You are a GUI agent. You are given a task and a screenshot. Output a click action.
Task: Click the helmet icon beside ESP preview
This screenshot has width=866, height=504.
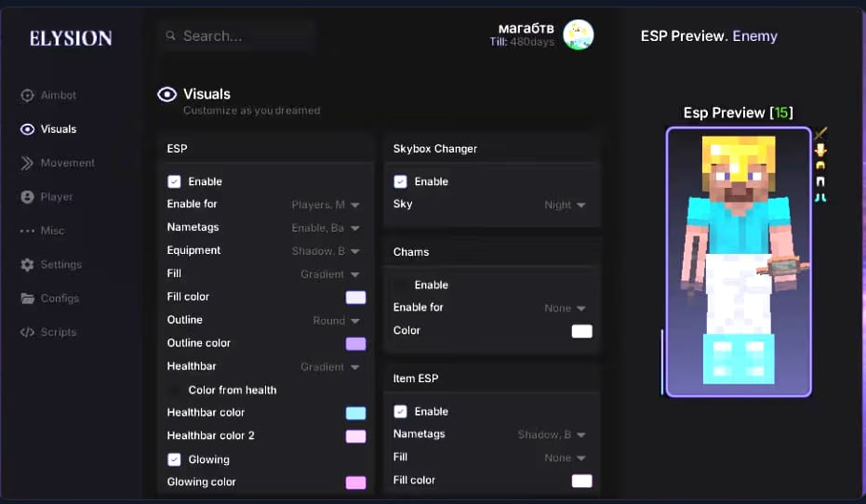click(x=820, y=166)
